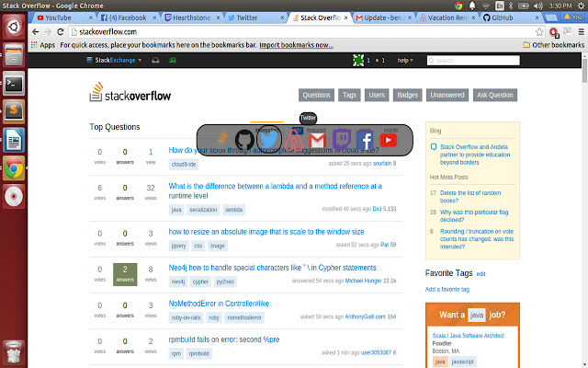Open the lambda vs method reference question
Viewport: 588px width, 368px height.
(x=276, y=190)
